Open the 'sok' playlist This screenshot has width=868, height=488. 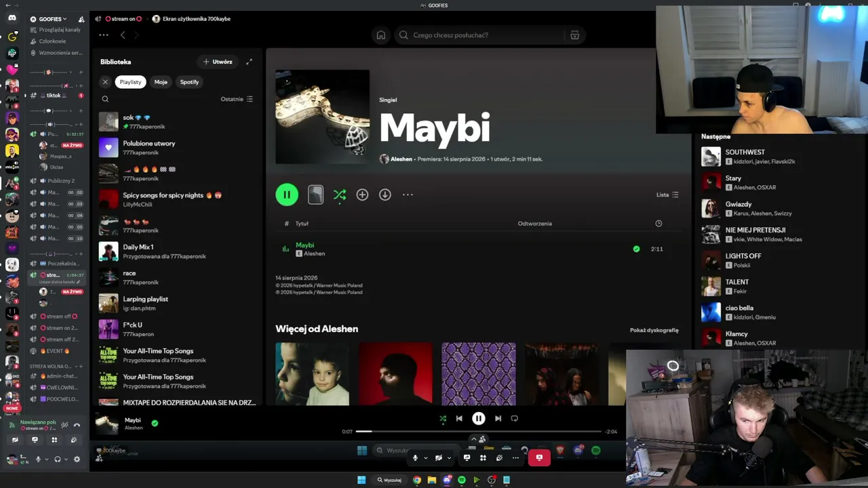[176, 121]
